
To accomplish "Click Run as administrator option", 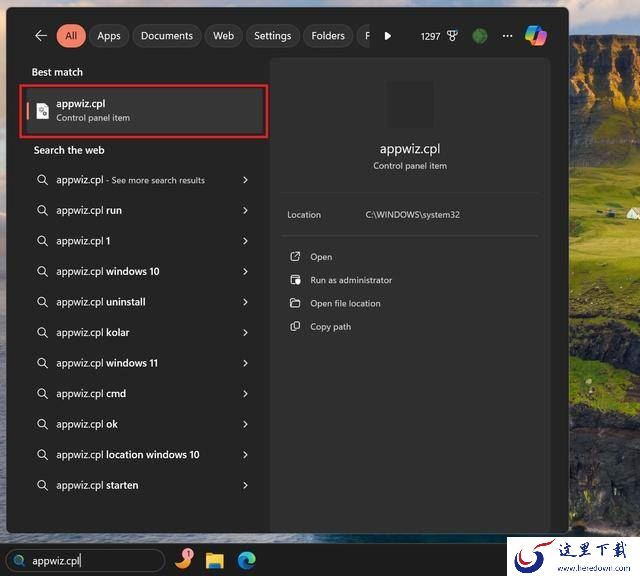I will (x=351, y=280).
